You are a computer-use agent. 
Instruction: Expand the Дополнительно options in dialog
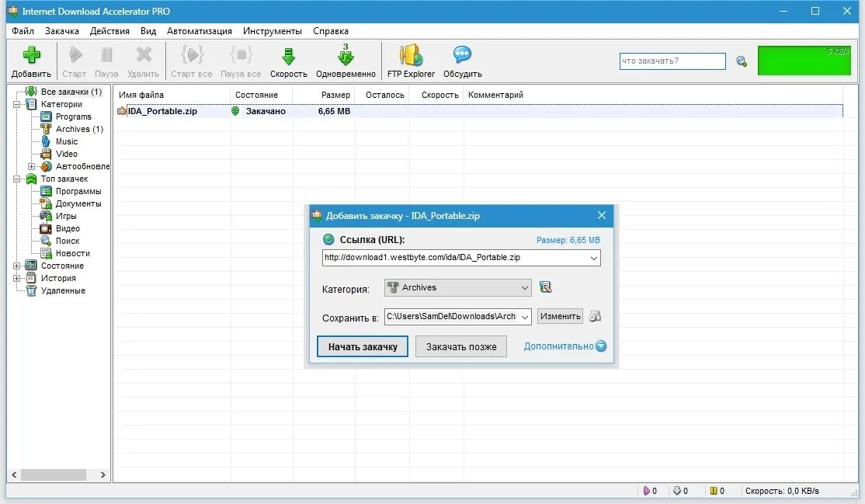(565, 346)
